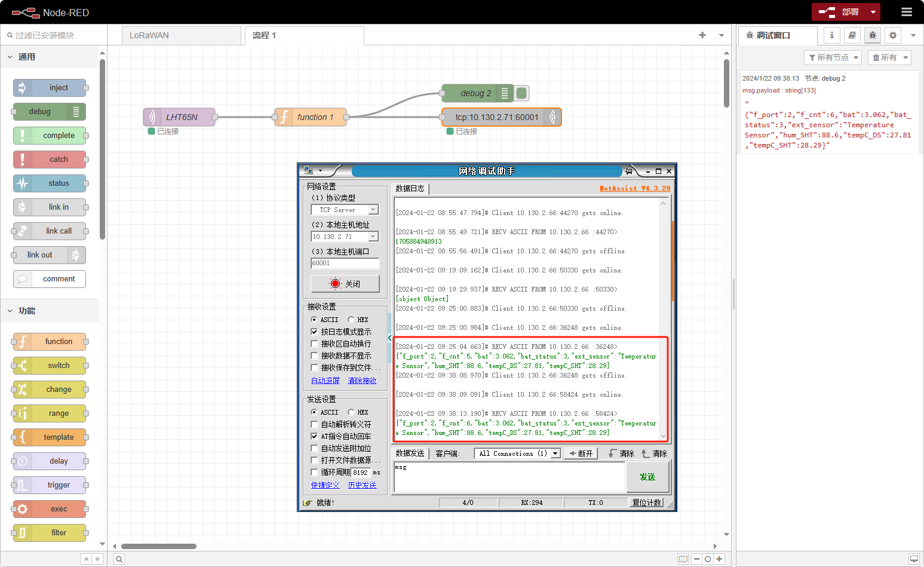Select the HEX radio under 发送设置
Screen dimensions: 924x567
351,412
